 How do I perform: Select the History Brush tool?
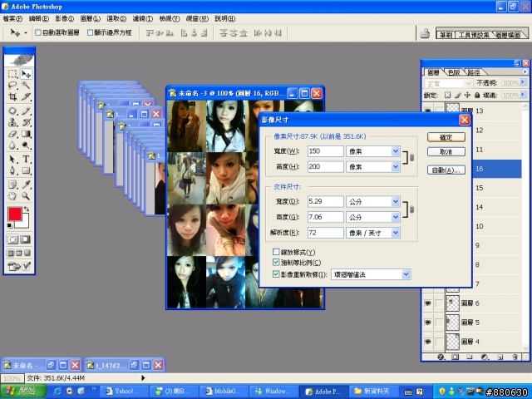(26, 122)
